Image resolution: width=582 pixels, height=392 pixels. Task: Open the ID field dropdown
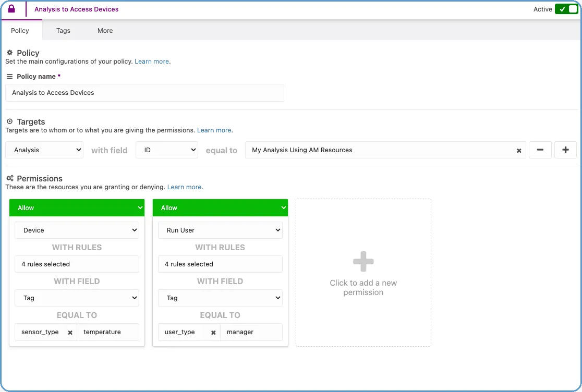pos(167,150)
